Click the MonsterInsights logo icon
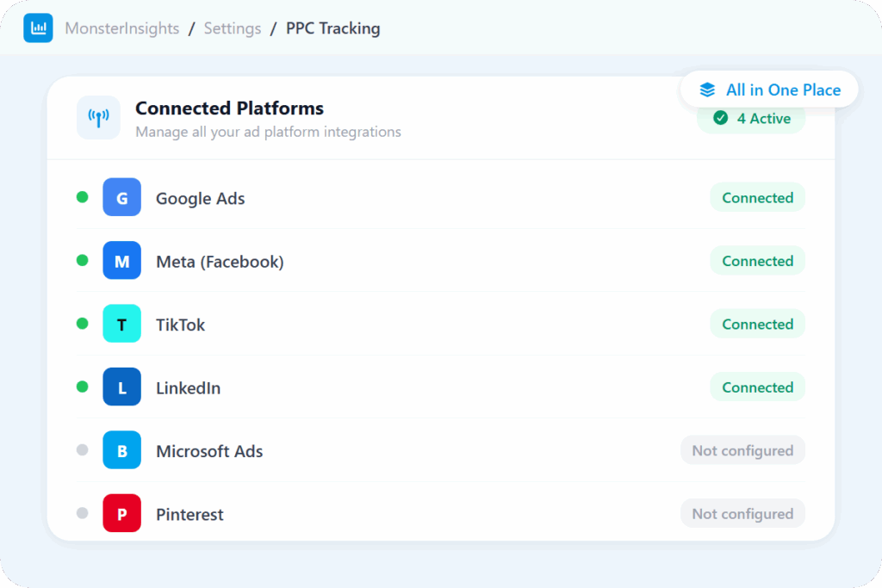 pyautogui.click(x=38, y=28)
